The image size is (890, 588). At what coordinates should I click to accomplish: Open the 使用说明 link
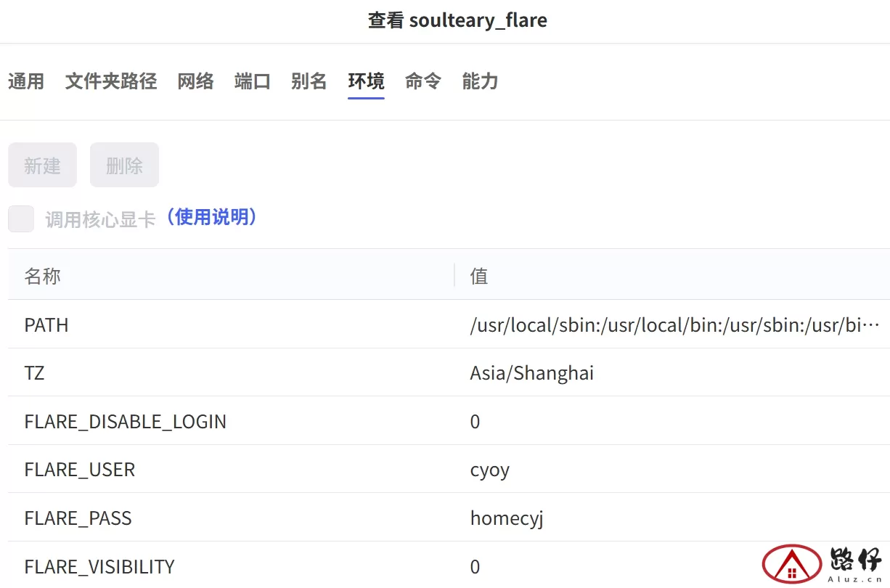211,217
